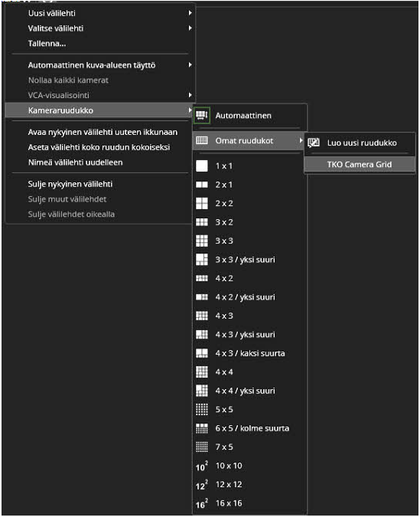Select Aseta välilehti koko ruudun kokoiseksi
This screenshot has width=420, height=517.
(99, 147)
